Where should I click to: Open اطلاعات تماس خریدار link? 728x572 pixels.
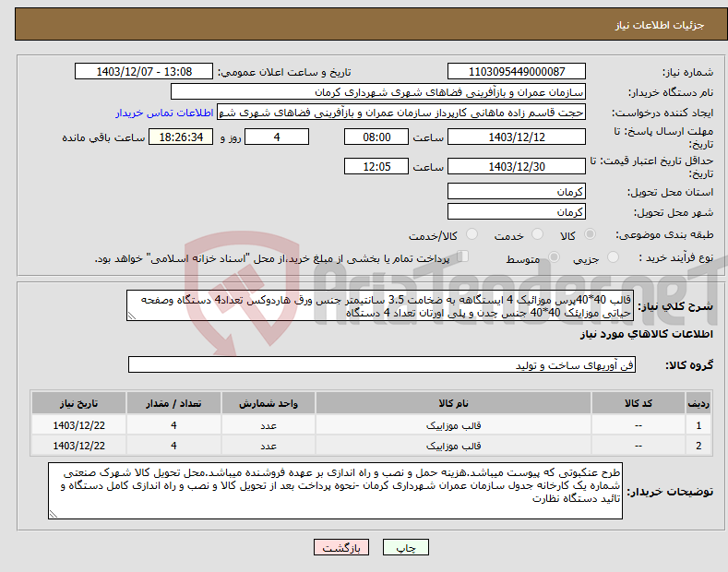pyautogui.click(x=164, y=113)
